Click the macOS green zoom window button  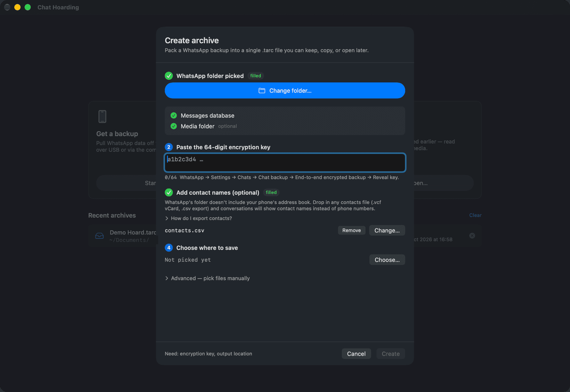[28, 7]
